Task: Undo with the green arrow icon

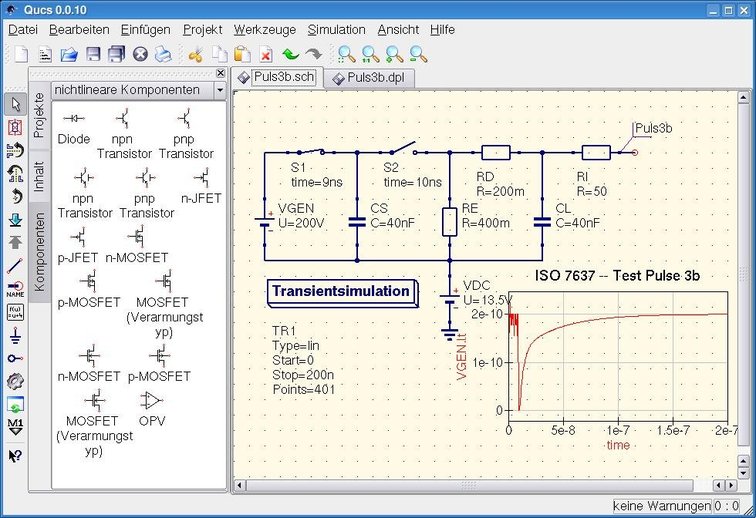Action: click(290, 55)
